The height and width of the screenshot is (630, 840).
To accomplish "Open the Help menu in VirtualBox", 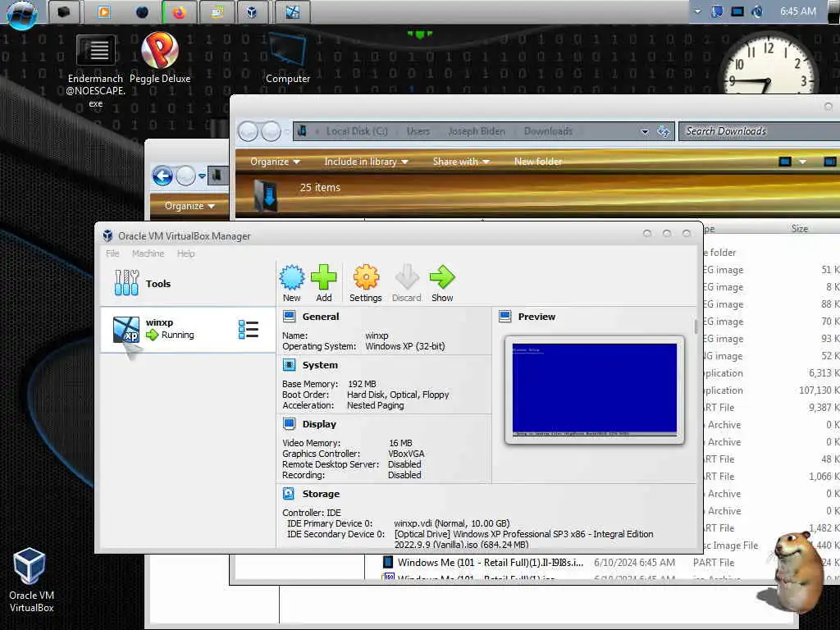I will [186, 253].
